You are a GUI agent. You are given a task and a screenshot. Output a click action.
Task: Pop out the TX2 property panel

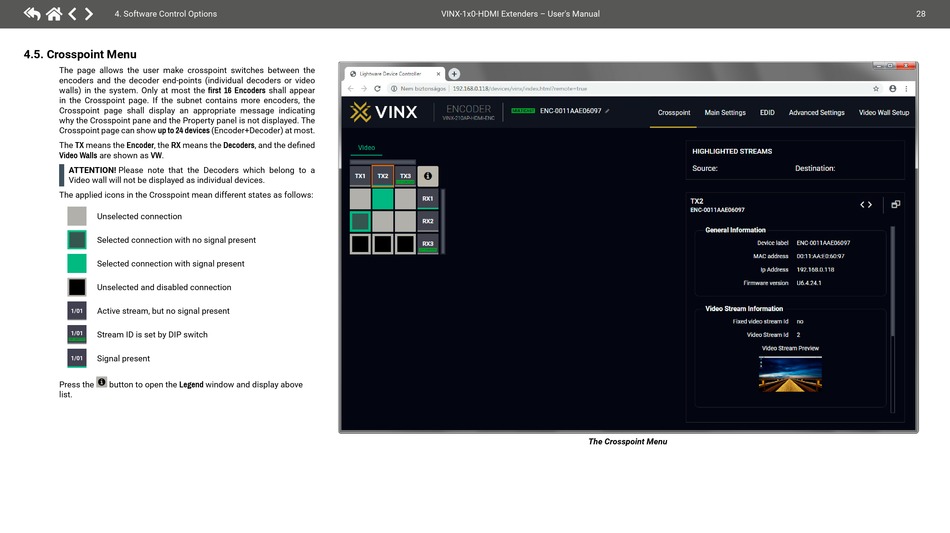pyautogui.click(x=896, y=204)
